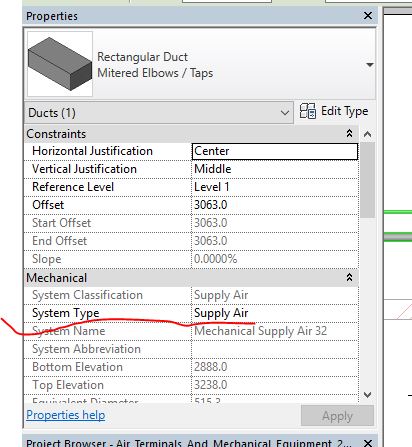Click the Offset value 3063.0
This screenshot has height=447, width=412.
[275, 205]
